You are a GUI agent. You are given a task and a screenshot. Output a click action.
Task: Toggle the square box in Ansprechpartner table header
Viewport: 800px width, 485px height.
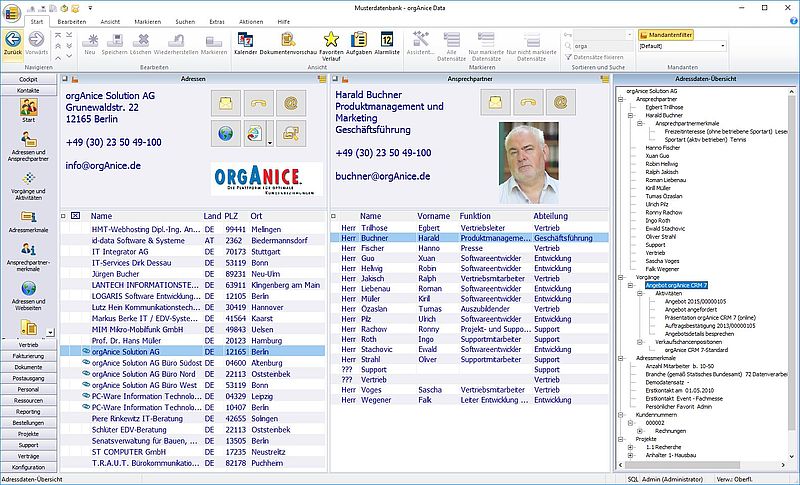coord(334,216)
